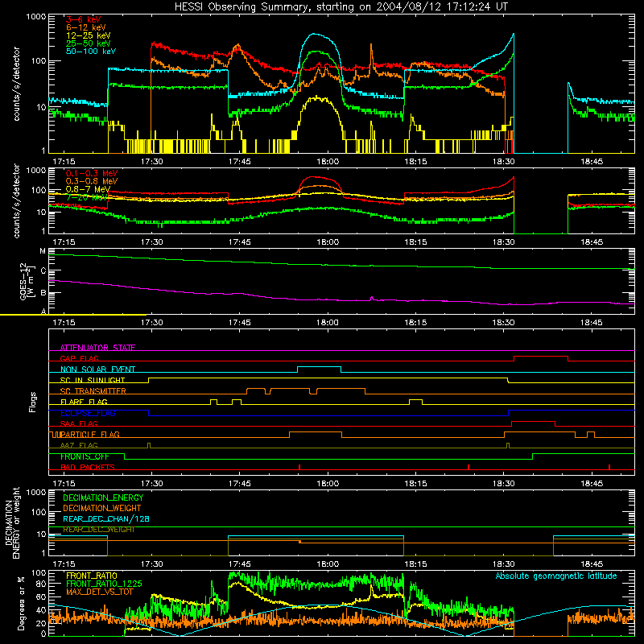Click the 'SAA_FLAG' label
The width and height of the screenshot is (644, 644).
[79, 423]
